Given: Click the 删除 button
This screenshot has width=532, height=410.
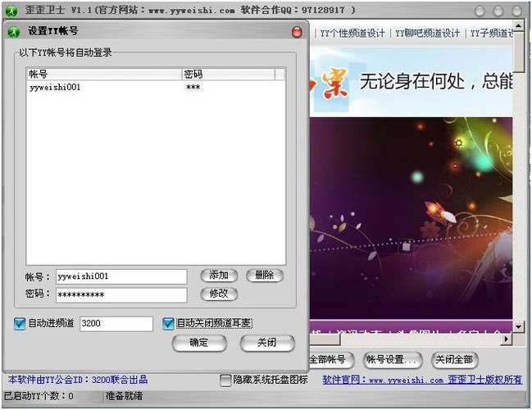Looking at the screenshot, I should click(264, 276).
